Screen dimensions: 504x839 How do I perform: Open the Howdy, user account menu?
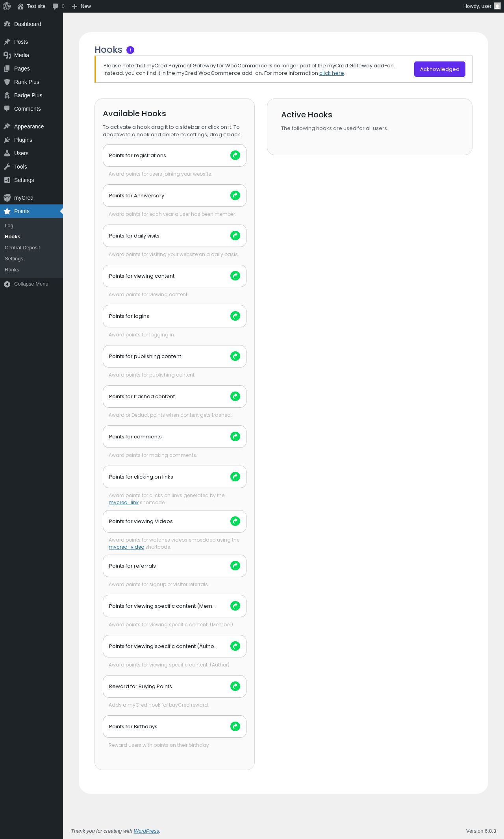(481, 6)
